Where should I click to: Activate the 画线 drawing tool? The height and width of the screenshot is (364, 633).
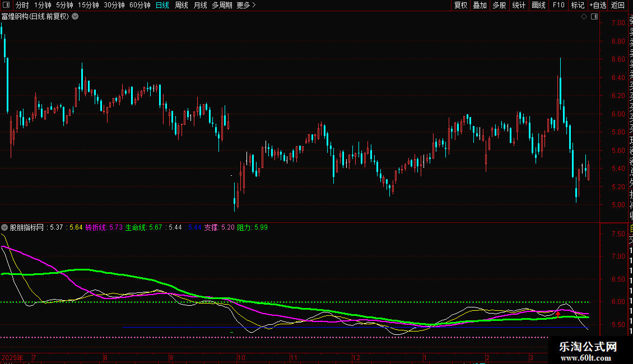pyautogui.click(x=538, y=5)
